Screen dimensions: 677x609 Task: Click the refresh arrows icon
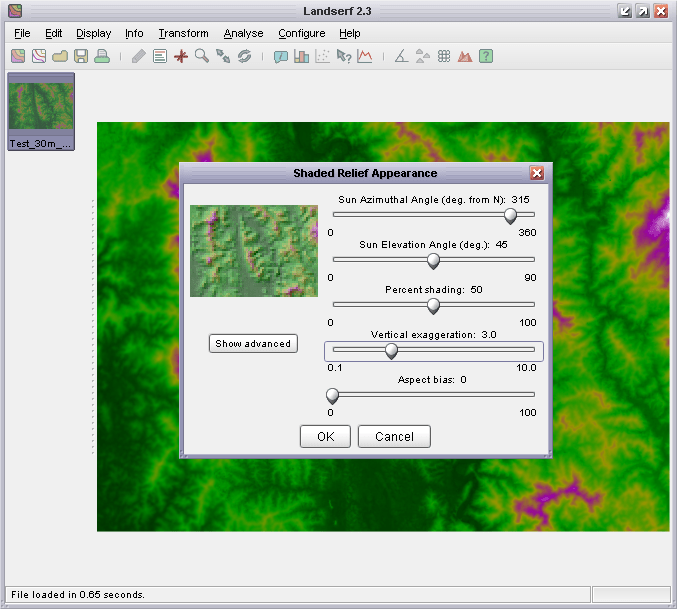[244, 56]
